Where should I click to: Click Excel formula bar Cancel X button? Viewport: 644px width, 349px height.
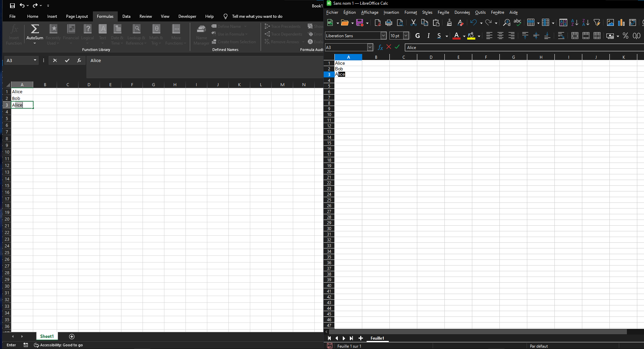click(x=55, y=60)
